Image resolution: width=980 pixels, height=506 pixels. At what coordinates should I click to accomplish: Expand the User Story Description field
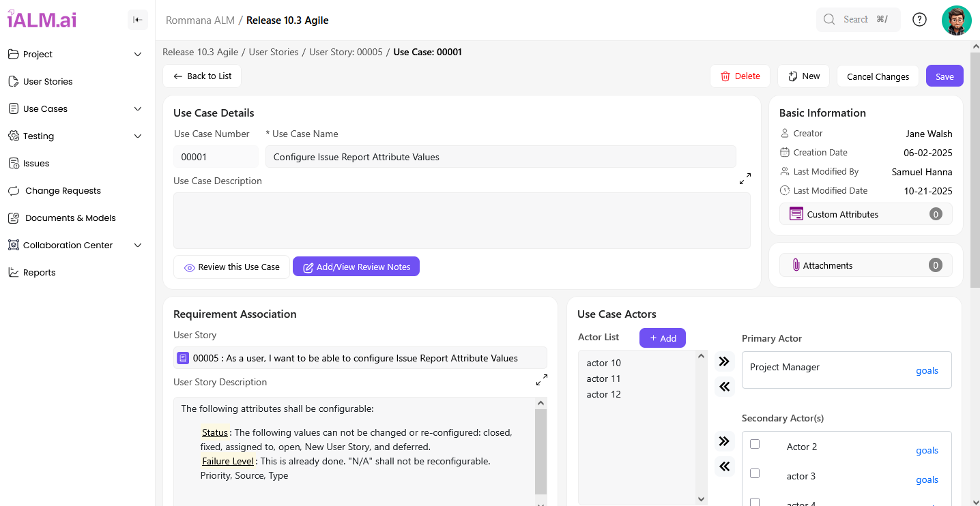click(541, 380)
